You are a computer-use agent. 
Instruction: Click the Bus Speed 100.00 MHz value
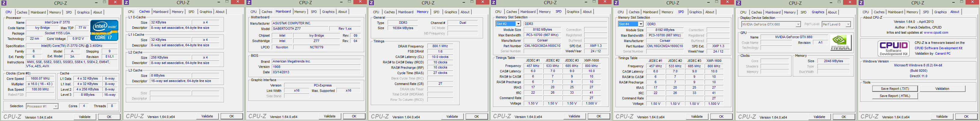40,89
